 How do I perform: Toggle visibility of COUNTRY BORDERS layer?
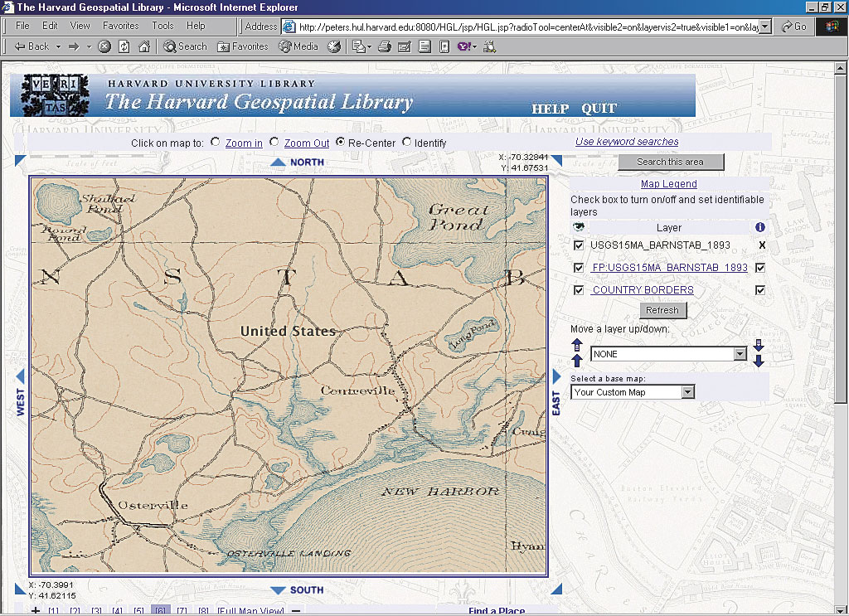pos(579,290)
